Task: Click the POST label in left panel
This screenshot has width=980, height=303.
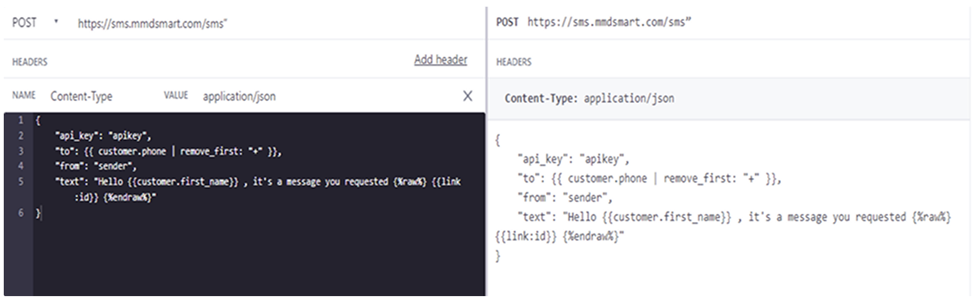Action: click(24, 23)
